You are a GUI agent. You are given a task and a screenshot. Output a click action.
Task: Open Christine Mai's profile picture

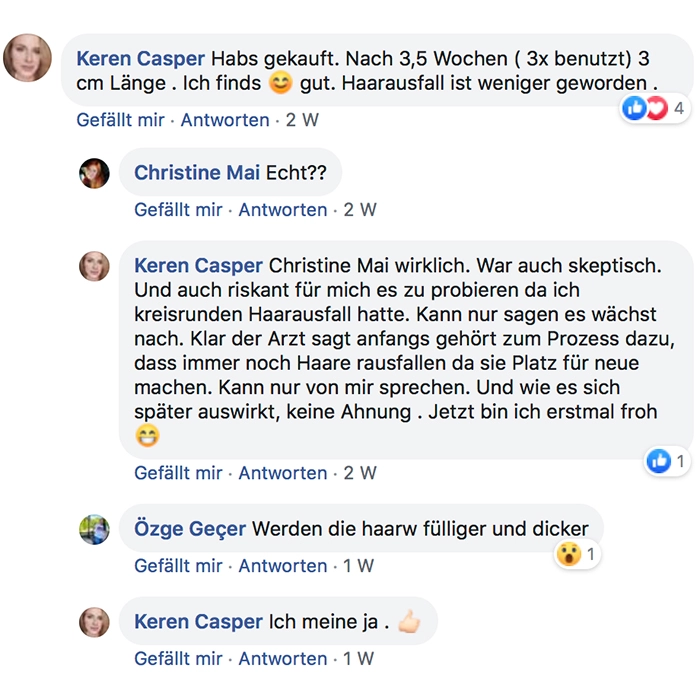94,173
